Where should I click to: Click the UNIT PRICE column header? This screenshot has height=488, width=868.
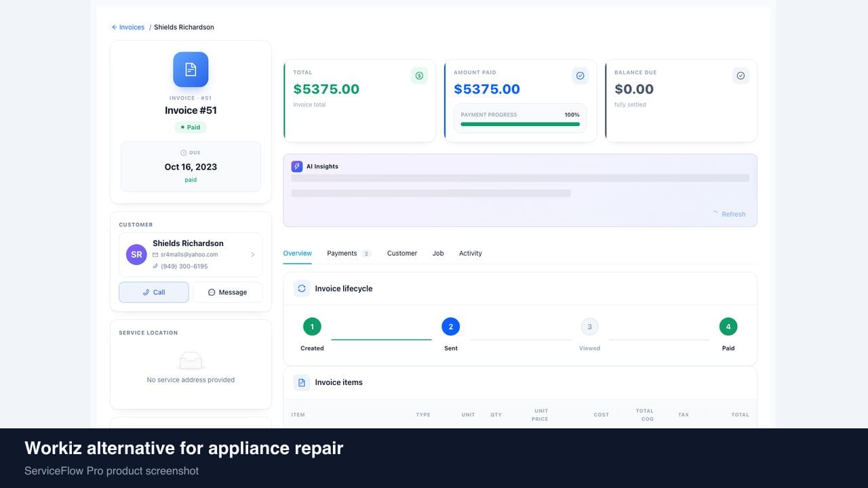coord(540,415)
